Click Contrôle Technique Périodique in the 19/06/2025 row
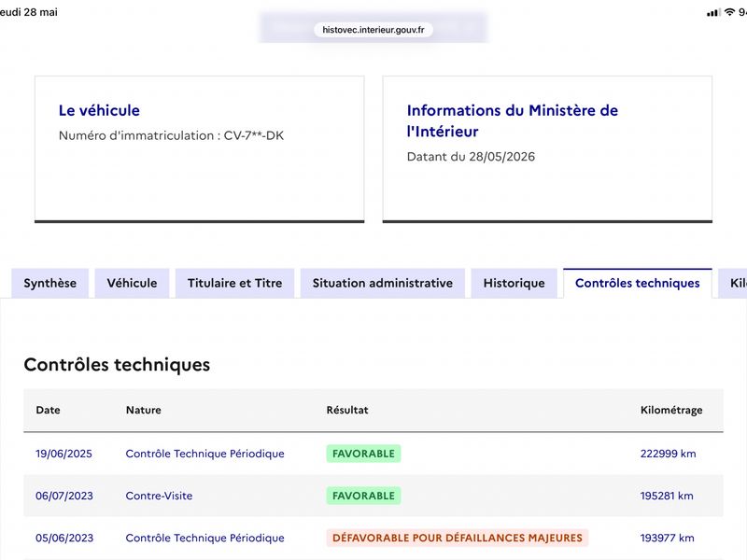 pyautogui.click(x=204, y=454)
